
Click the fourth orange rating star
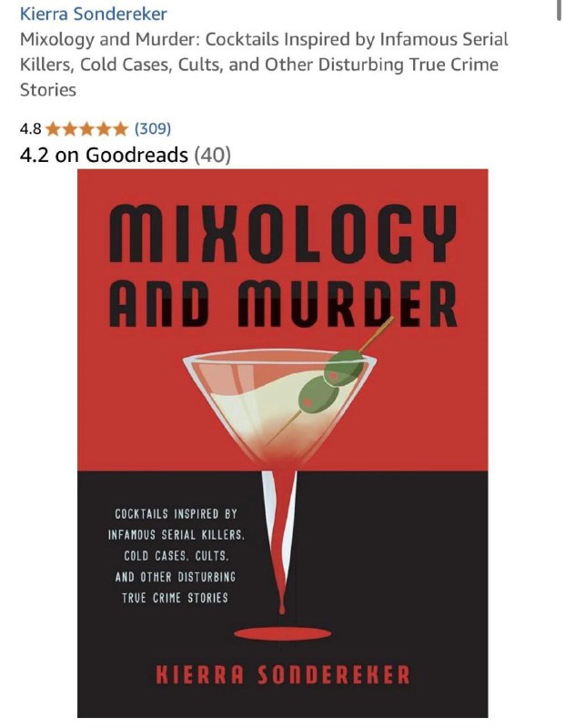103,128
